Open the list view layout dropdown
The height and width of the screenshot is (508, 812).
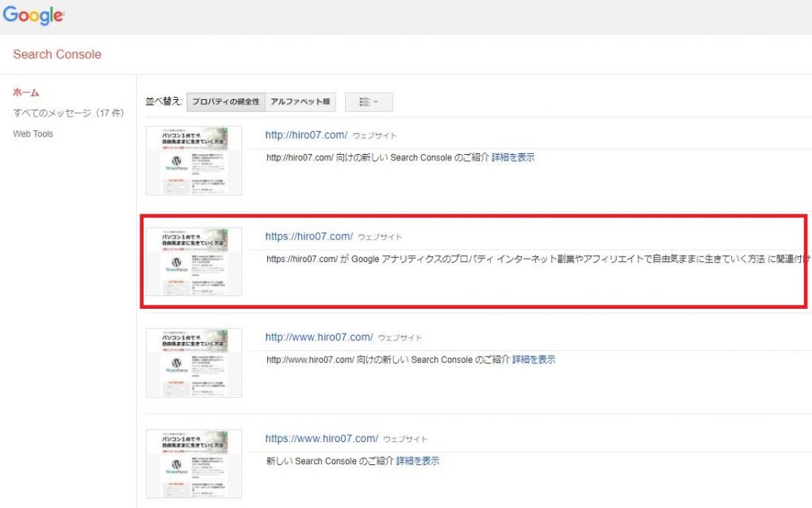[369, 102]
